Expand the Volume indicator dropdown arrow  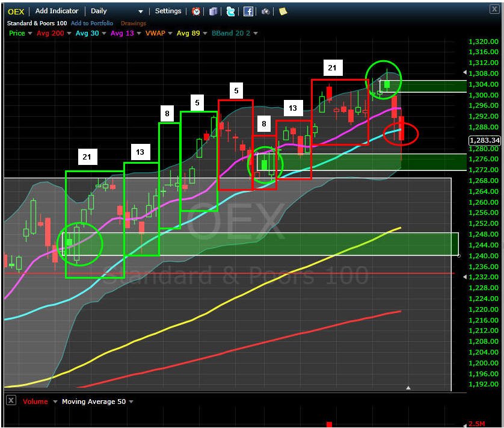click(x=55, y=402)
